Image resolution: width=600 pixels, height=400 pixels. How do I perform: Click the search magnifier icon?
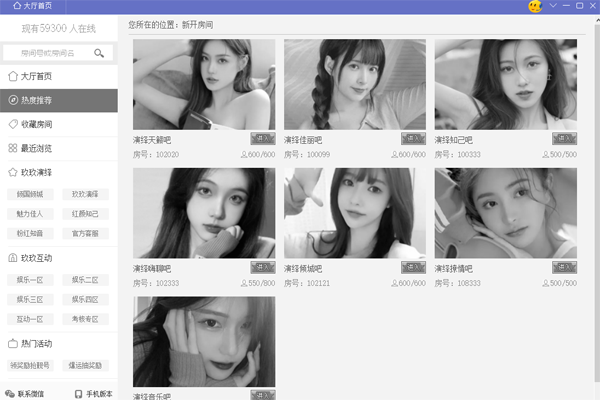pyautogui.click(x=99, y=53)
